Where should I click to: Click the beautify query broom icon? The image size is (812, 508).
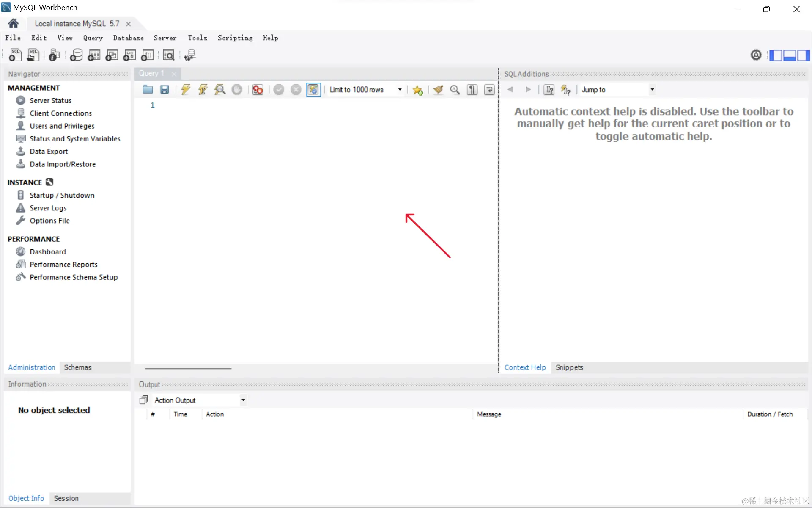[x=438, y=89]
